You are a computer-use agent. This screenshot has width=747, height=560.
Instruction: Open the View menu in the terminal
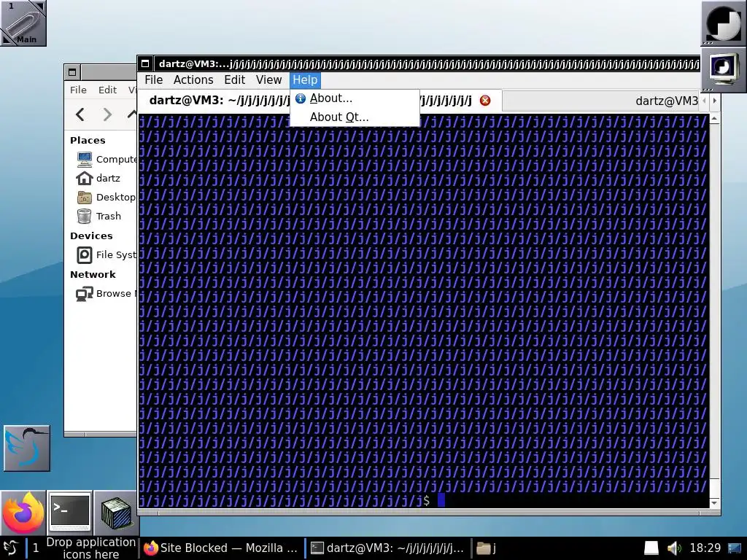click(268, 80)
